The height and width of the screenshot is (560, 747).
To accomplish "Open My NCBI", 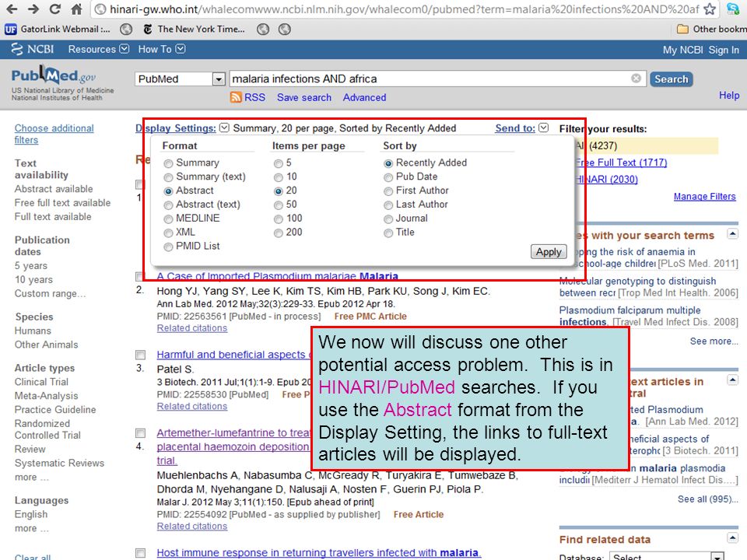I will point(682,50).
